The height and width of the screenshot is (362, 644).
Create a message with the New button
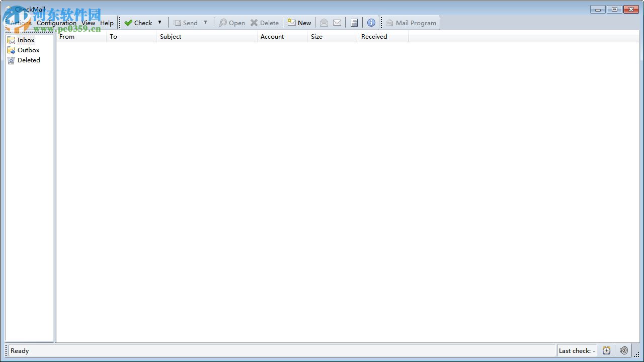tap(299, 23)
